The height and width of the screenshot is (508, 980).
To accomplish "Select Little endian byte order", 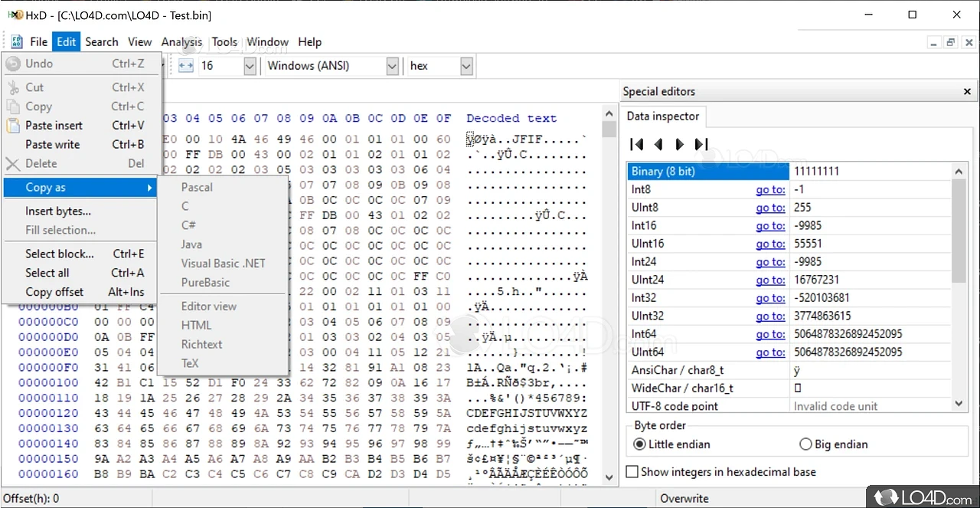I will click(x=672, y=444).
